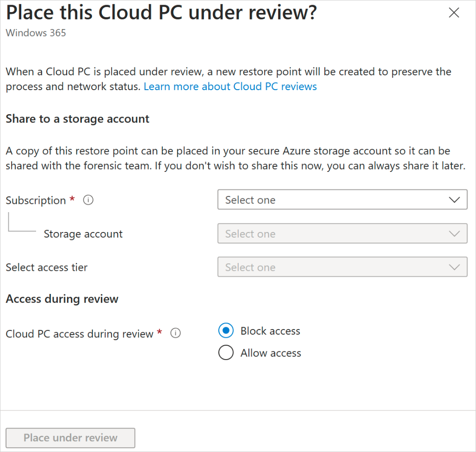Click the Select one field for Subscription
The image size is (476, 452).
click(342, 200)
